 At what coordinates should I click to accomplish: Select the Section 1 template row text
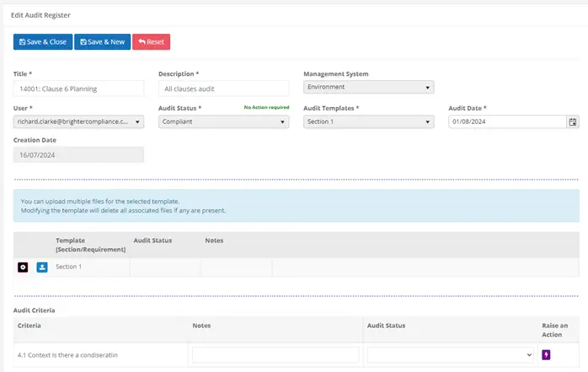[68, 267]
